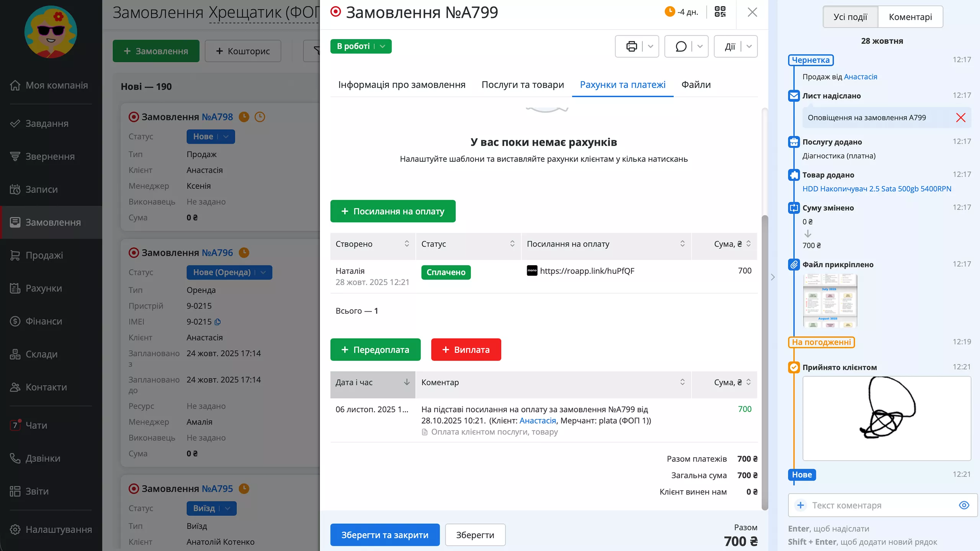Open the attached file thumbnail in feed
980x551 pixels.
pos(830,300)
